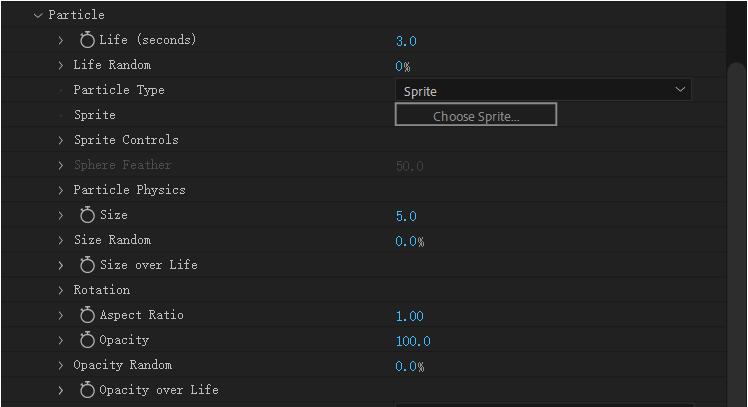
Task: Click the Size value 5.0
Action: [x=406, y=216]
